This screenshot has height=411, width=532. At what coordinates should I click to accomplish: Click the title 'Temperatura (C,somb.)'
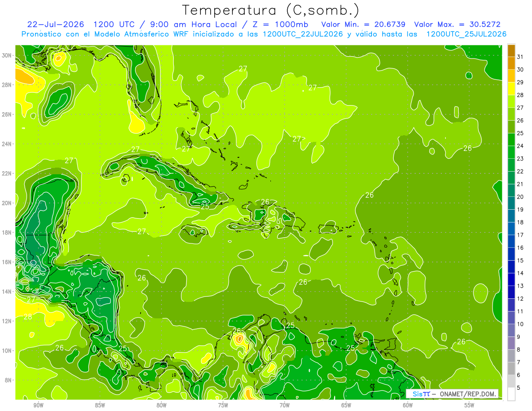click(x=270, y=10)
